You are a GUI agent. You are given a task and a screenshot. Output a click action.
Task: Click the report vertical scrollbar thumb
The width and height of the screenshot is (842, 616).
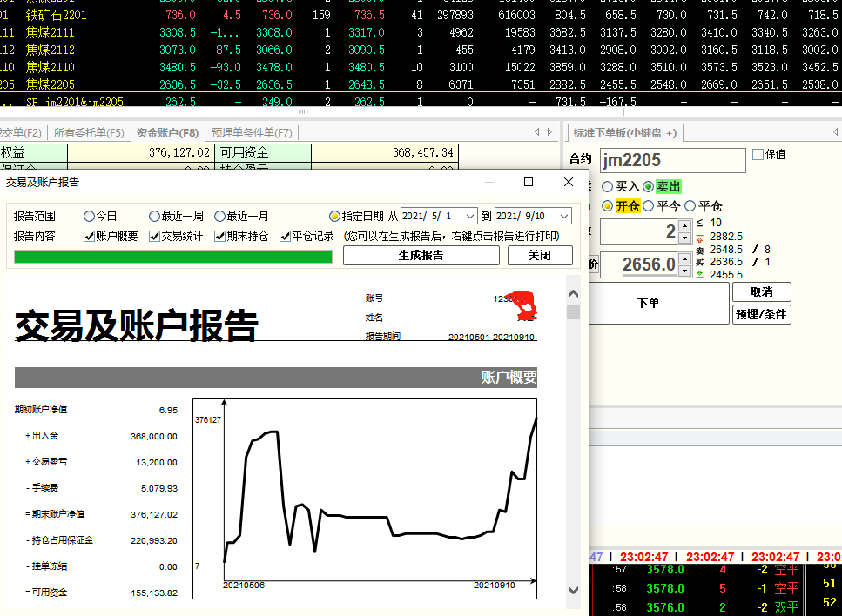point(573,311)
